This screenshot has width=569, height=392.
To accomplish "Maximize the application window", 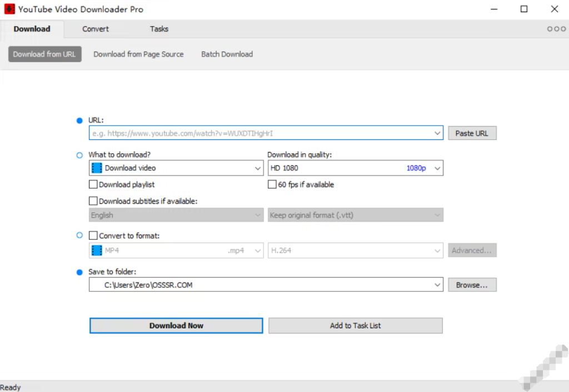I will tap(524, 9).
